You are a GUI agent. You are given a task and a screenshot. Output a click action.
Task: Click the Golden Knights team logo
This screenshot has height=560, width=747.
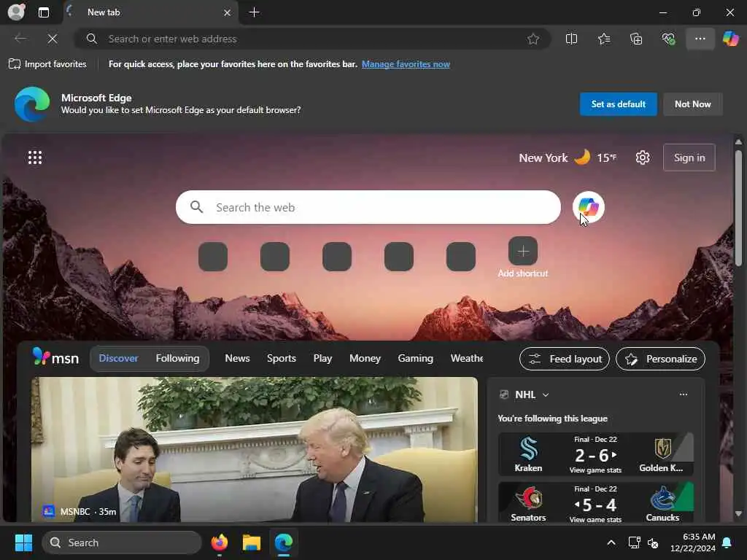pos(662,448)
